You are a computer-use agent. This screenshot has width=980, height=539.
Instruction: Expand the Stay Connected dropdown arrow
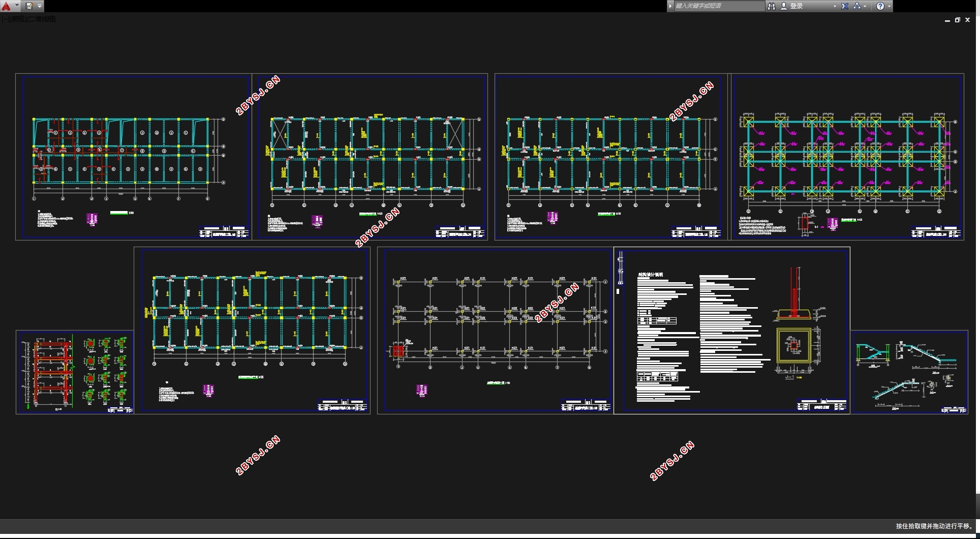(865, 6)
